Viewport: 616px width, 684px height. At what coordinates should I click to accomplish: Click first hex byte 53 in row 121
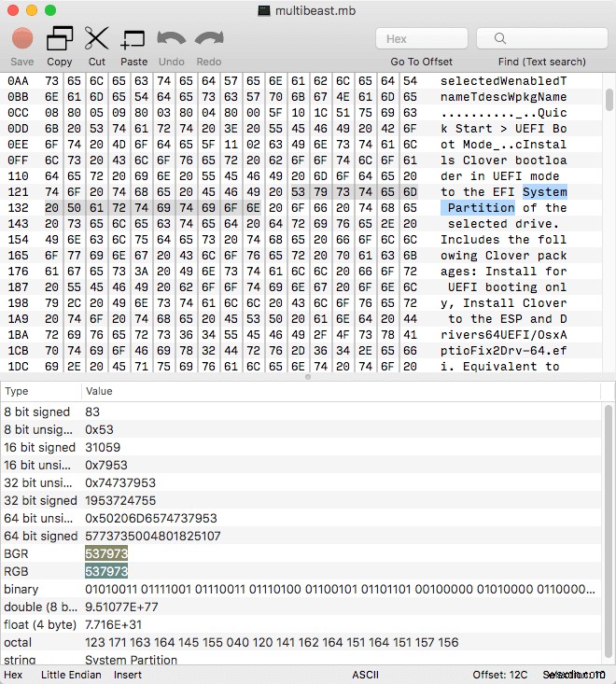(298, 192)
